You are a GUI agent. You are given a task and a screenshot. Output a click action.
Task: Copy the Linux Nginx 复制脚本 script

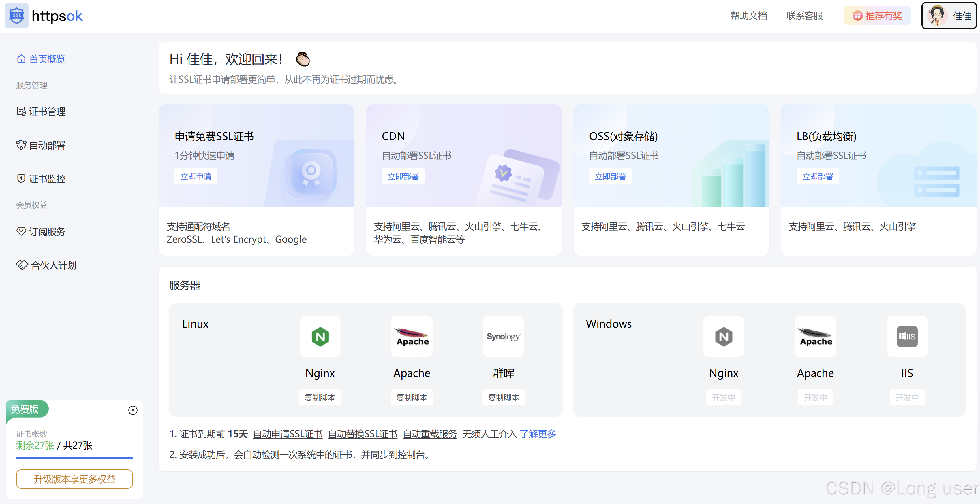click(320, 397)
